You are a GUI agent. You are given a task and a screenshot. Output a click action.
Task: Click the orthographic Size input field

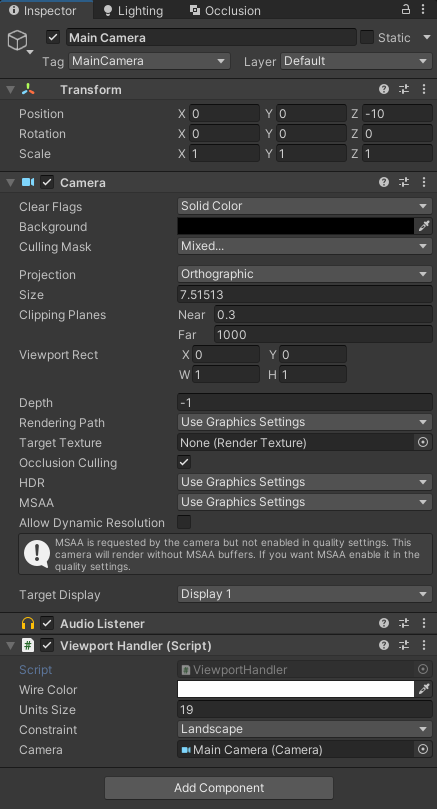pos(304,295)
